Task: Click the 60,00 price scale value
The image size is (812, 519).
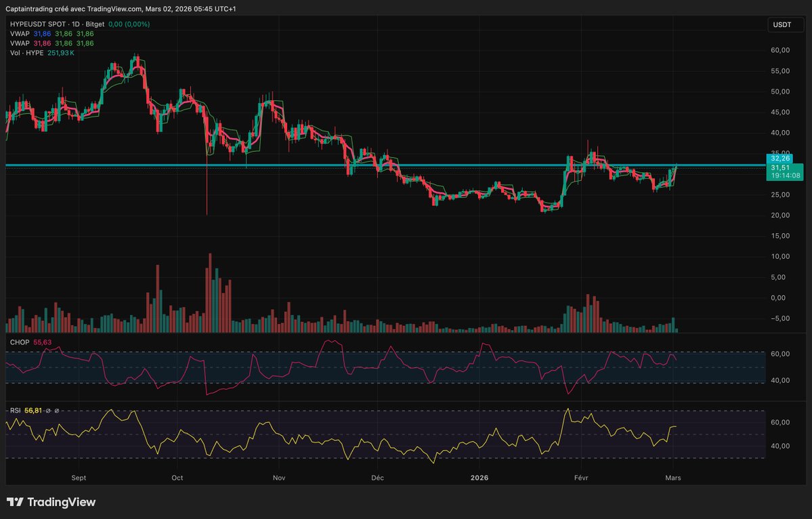Action: click(x=779, y=49)
